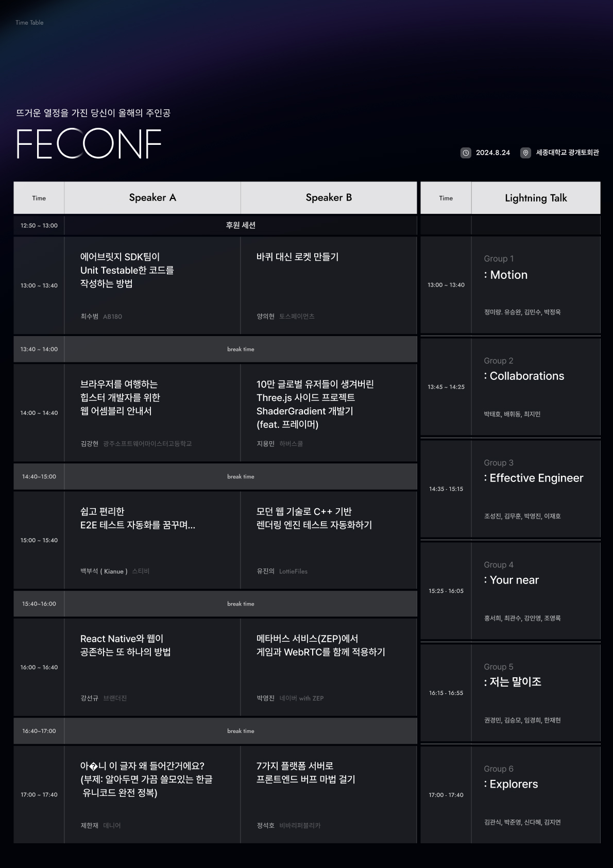Click the clock icon beside 2024.8.24
This screenshot has height=868, width=613.
coord(466,153)
